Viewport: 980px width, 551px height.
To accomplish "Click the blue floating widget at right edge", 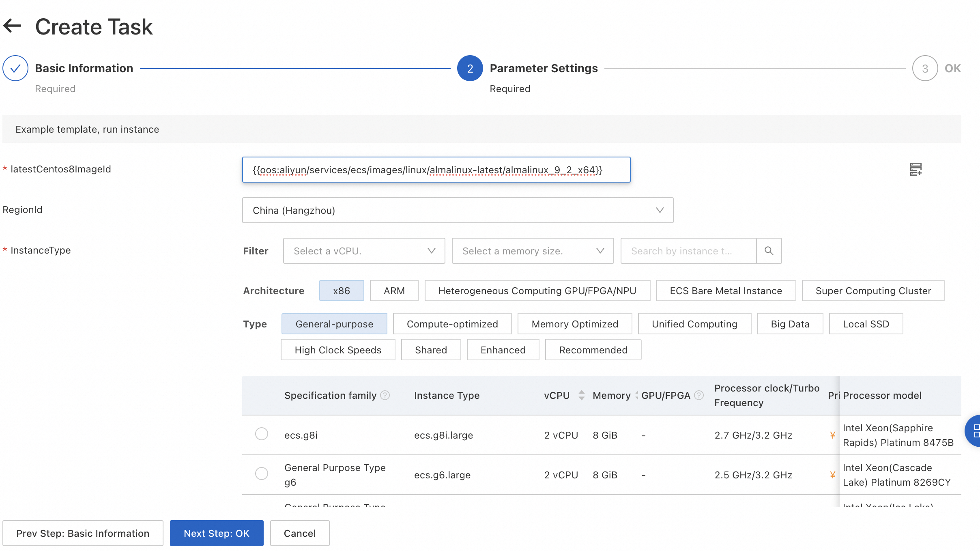I will coord(974,431).
